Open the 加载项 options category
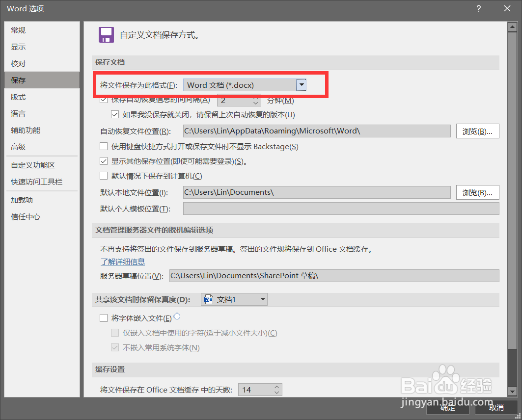This screenshot has height=420, width=522. click(x=42, y=200)
